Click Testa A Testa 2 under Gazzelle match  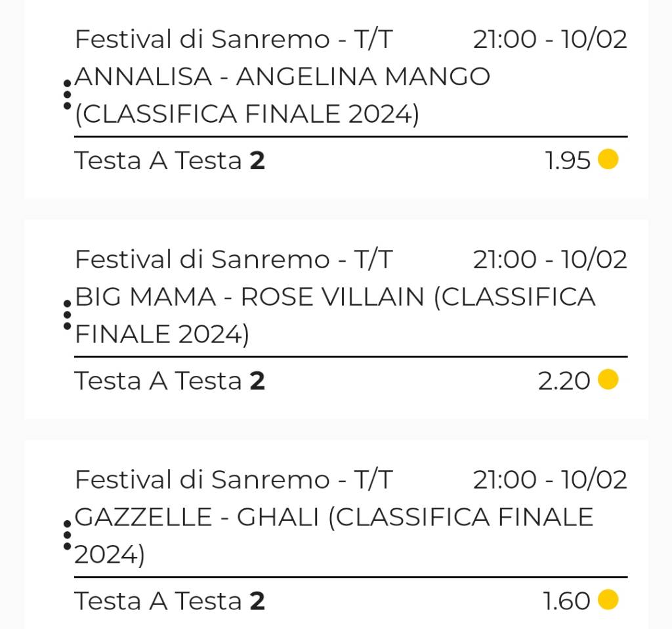coord(170,601)
